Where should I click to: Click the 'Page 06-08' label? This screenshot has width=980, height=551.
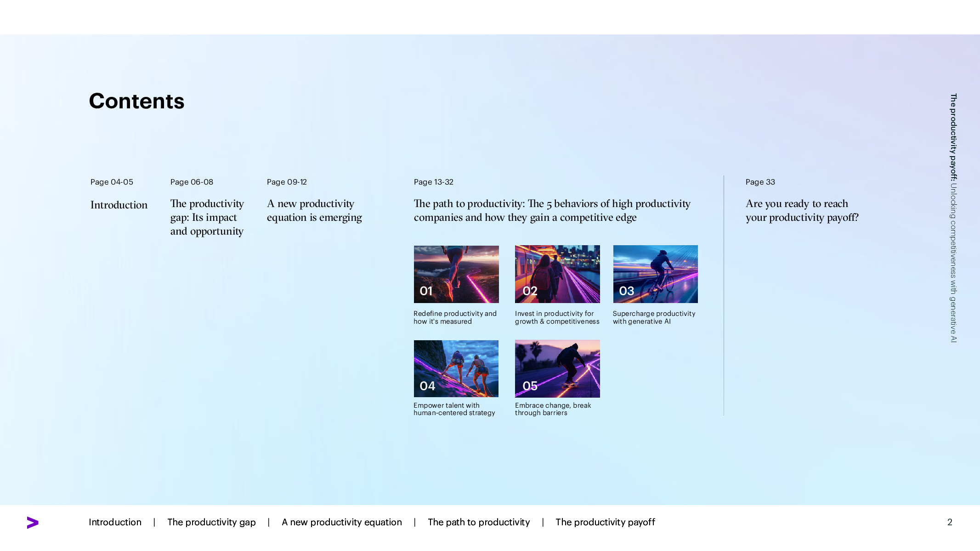pyautogui.click(x=192, y=182)
